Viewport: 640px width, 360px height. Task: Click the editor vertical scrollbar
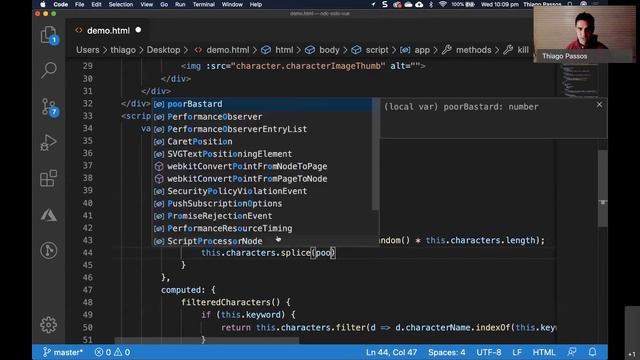point(603,188)
